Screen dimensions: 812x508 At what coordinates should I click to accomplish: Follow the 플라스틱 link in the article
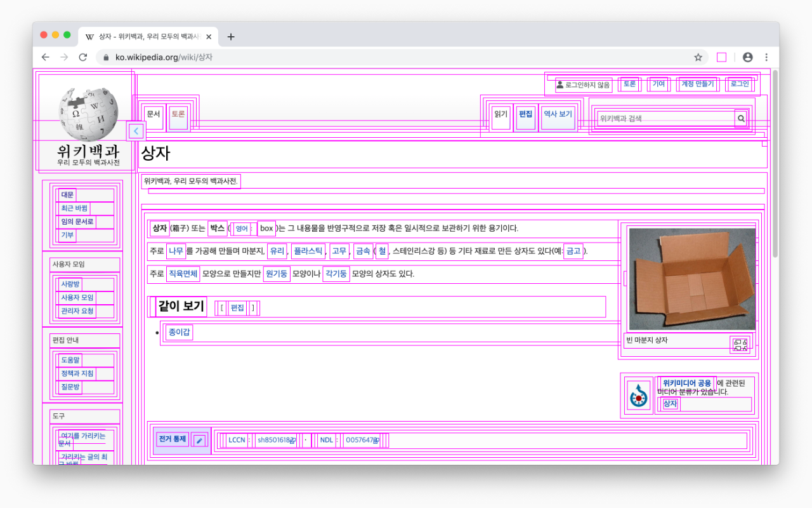pyautogui.click(x=308, y=251)
